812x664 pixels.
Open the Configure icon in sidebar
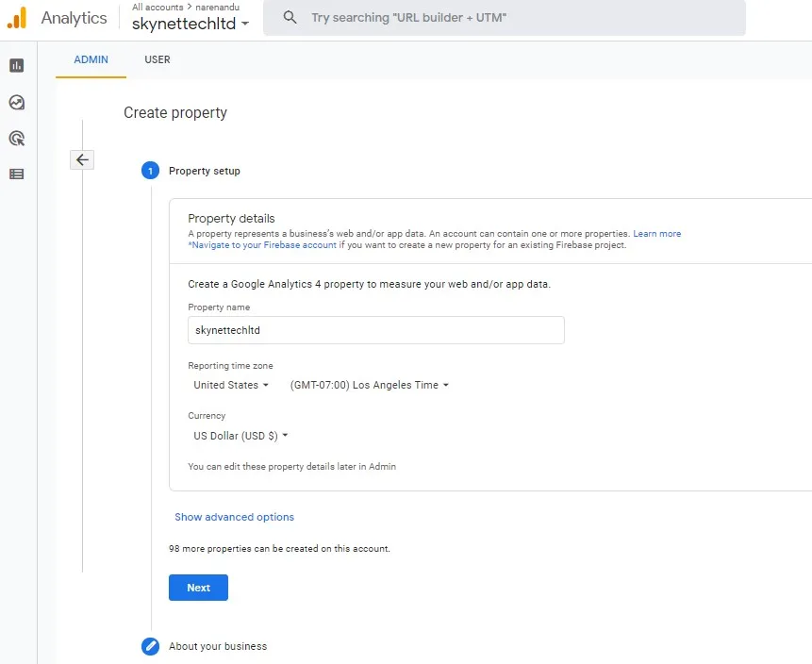click(x=17, y=174)
